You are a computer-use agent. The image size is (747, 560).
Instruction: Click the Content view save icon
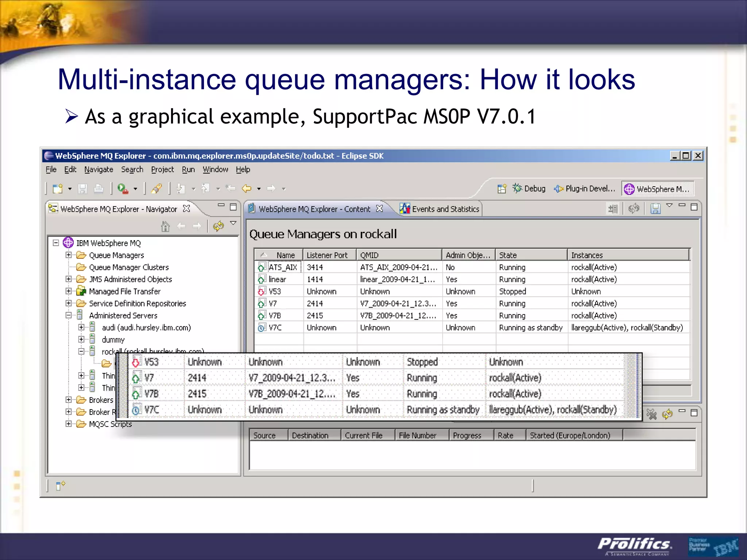pyautogui.click(x=655, y=209)
